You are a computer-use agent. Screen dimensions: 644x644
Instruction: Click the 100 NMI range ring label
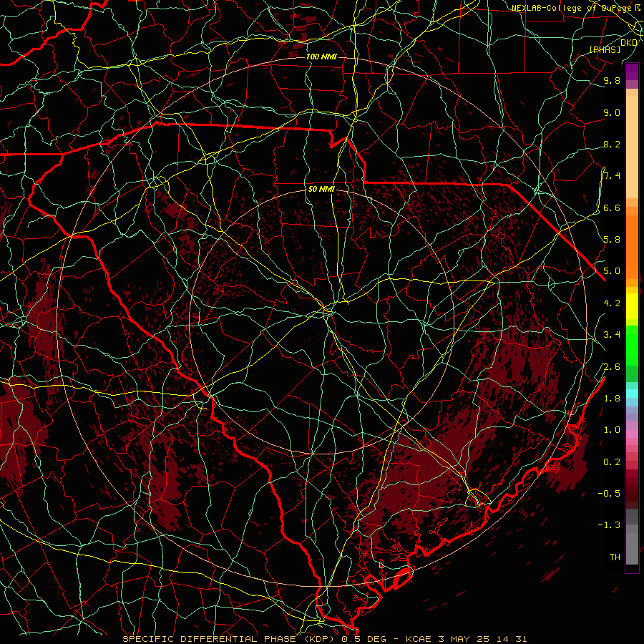(321, 57)
